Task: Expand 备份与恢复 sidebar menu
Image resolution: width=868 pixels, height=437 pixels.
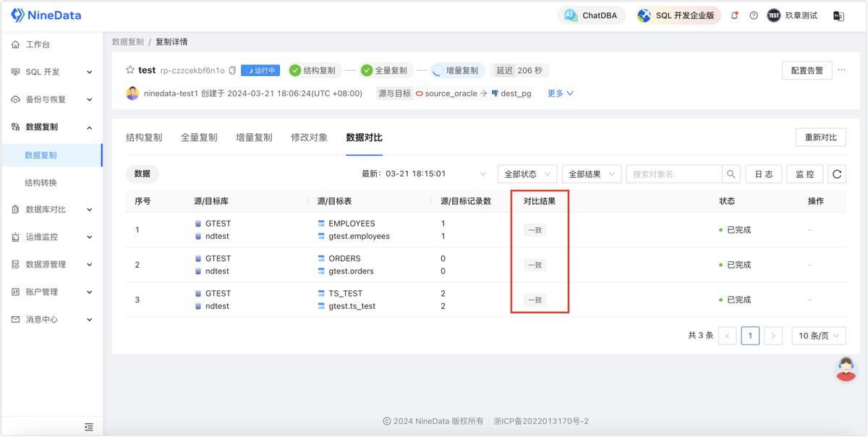Action: click(x=51, y=99)
